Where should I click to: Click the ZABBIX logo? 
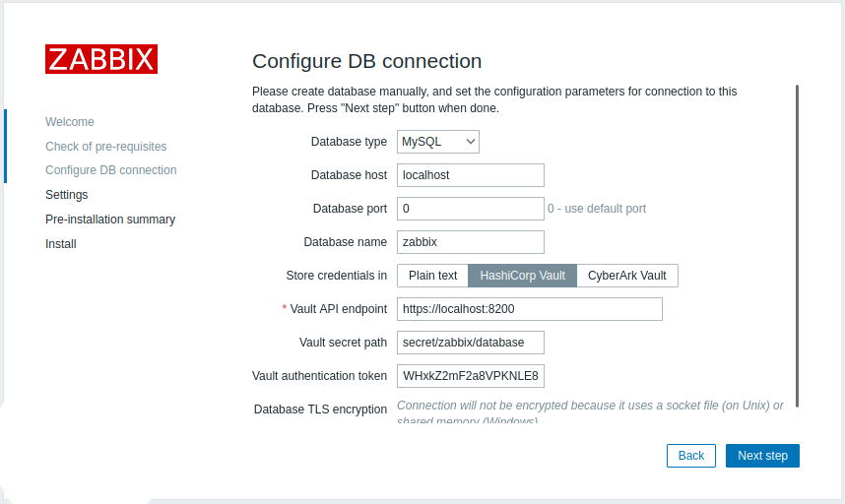[x=101, y=59]
